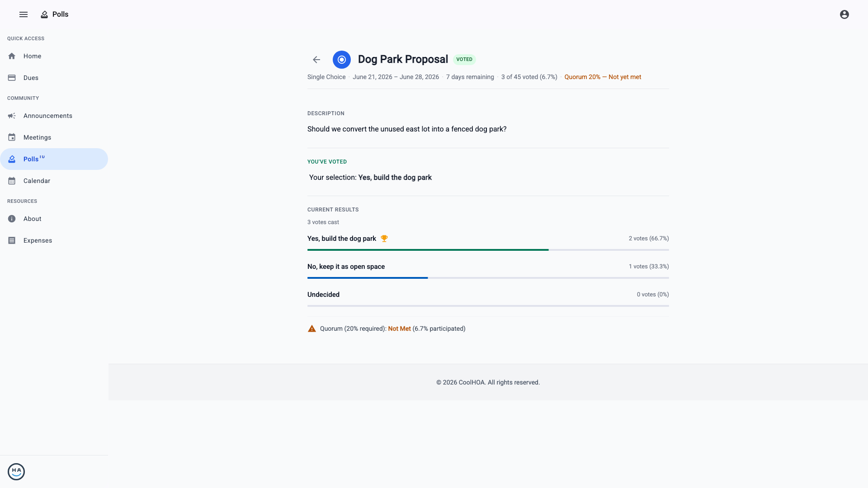Click the Announcements megaphone icon
868x488 pixels.
click(12, 116)
